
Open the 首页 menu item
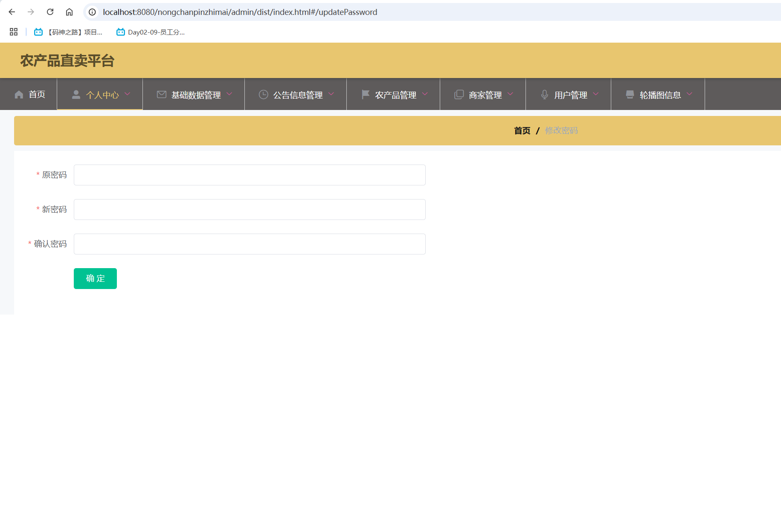[29, 94]
